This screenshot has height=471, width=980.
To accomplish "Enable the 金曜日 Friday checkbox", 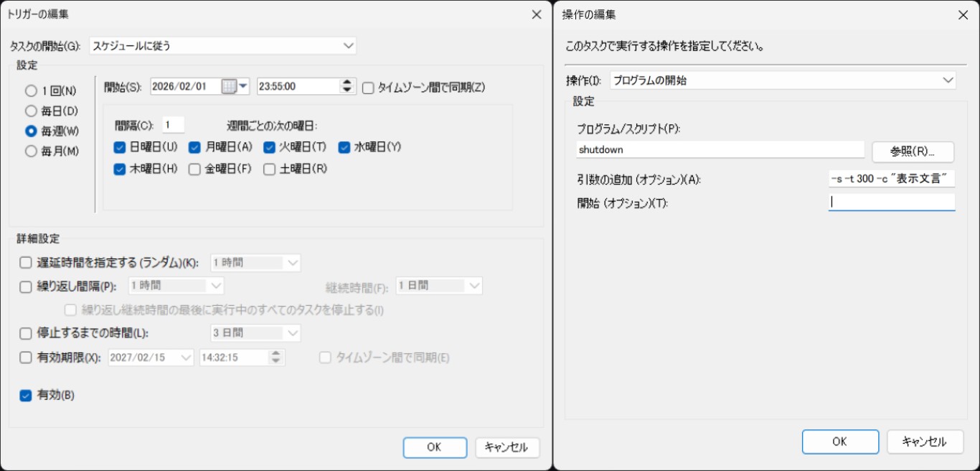I will point(193,169).
